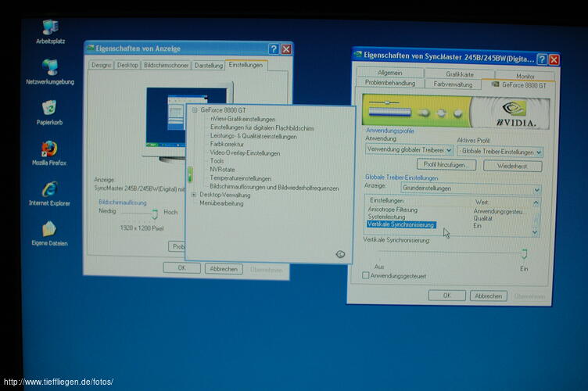
Task: Select nView-Grafikeinstellungen in the tree
Action: point(242,119)
